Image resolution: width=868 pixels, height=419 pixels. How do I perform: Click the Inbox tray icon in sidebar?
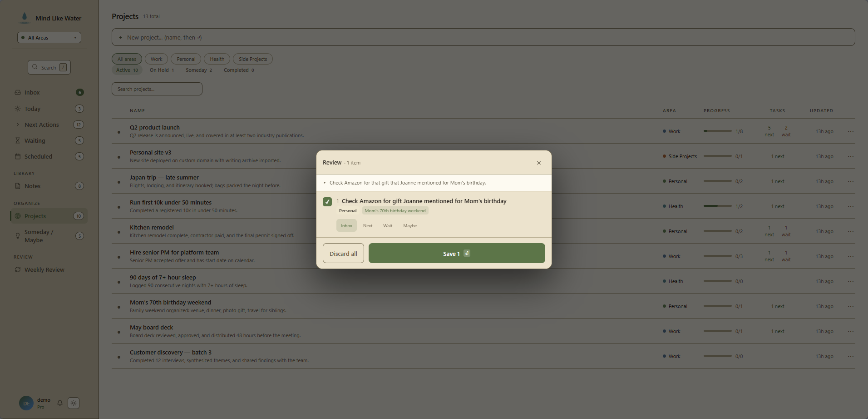(x=18, y=92)
